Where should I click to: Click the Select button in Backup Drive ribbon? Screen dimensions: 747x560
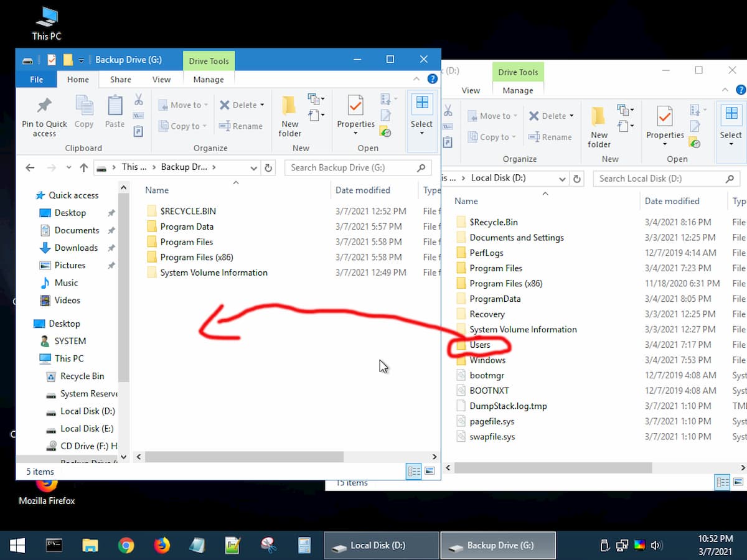[421, 116]
